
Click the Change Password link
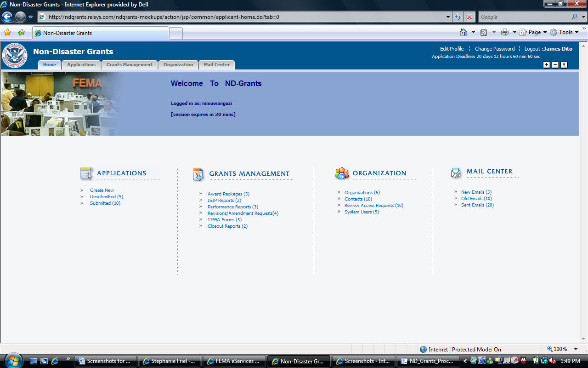494,49
